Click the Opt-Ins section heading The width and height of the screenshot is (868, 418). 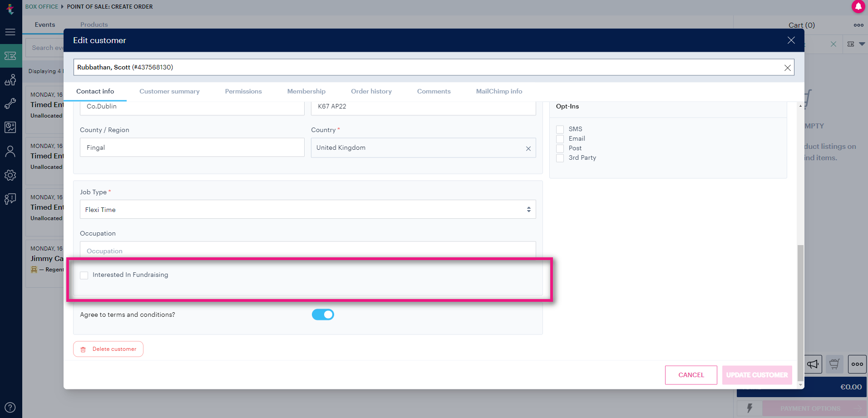pos(567,106)
